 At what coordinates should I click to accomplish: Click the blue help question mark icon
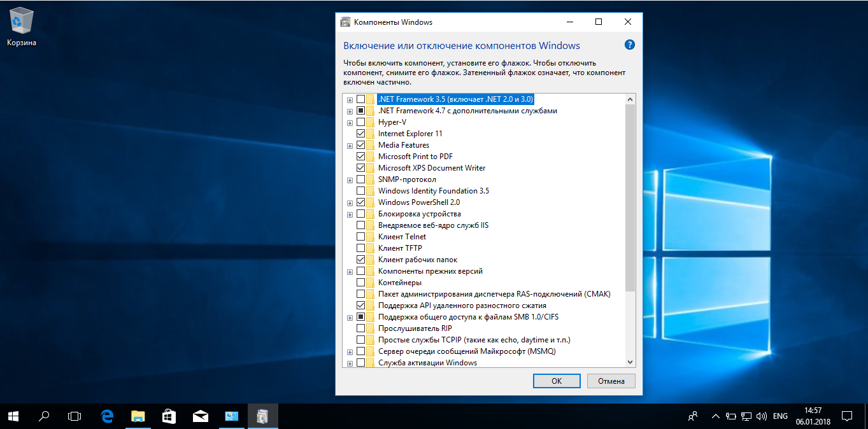coord(629,45)
